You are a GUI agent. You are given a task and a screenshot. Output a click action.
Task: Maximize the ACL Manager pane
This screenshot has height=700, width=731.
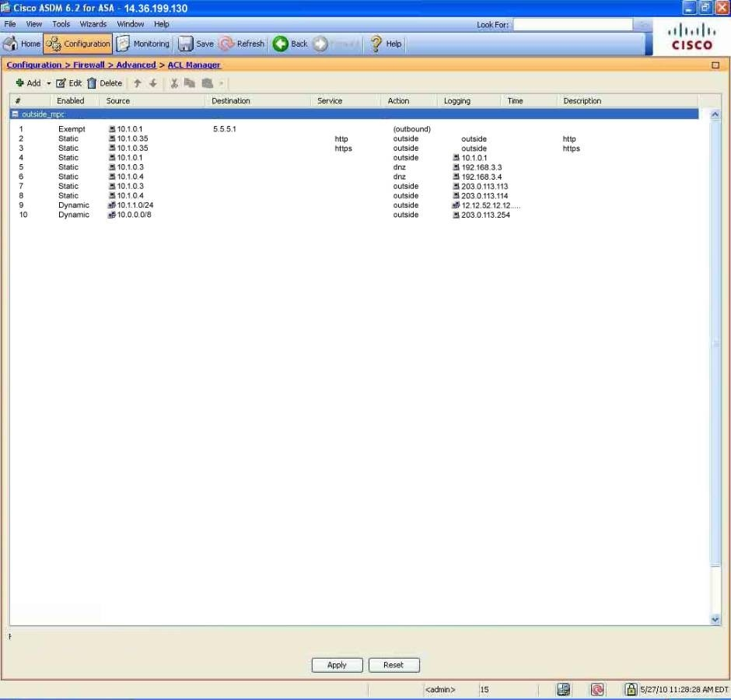click(x=715, y=65)
